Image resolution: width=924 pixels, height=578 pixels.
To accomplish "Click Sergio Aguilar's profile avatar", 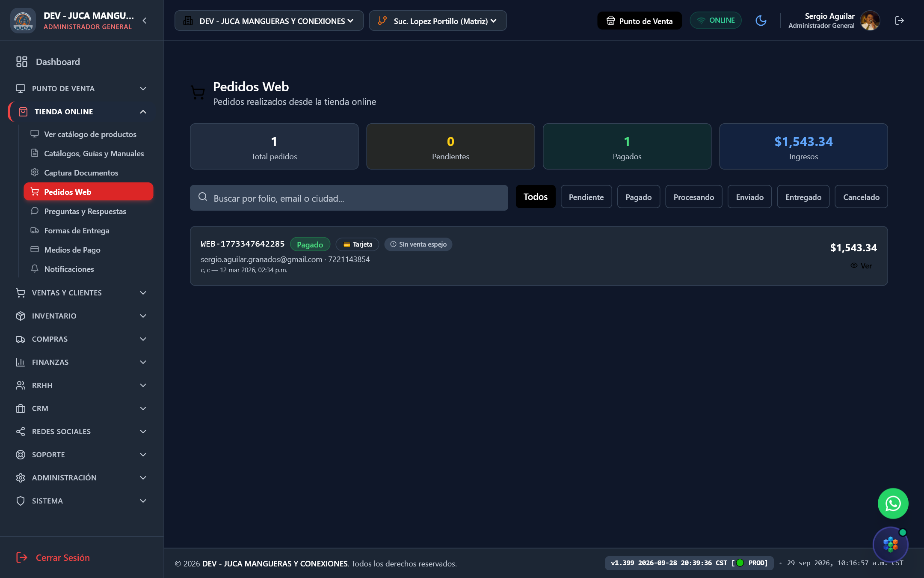I will (870, 21).
